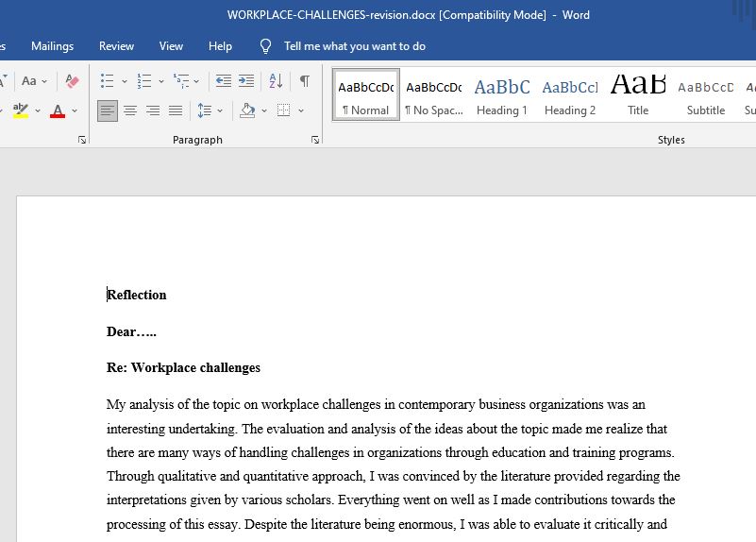Image resolution: width=756 pixels, height=542 pixels.
Task: Click the Reflection heading text
Action: [x=137, y=295]
